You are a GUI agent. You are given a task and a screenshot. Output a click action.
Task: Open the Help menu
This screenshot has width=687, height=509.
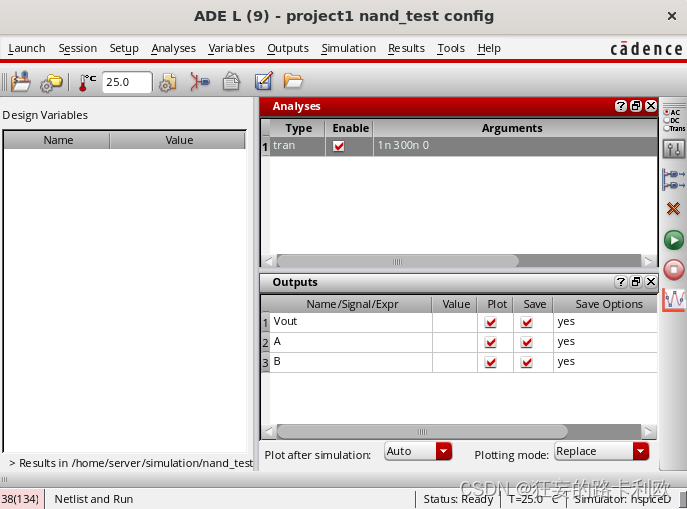pyautogui.click(x=489, y=48)
